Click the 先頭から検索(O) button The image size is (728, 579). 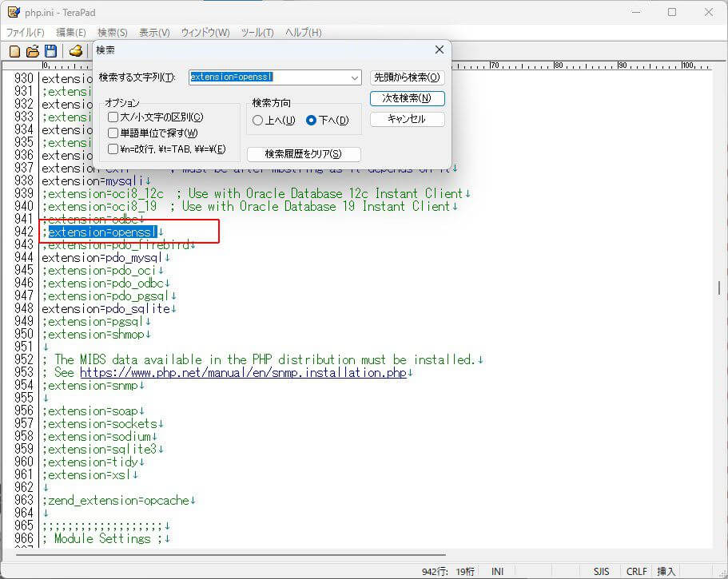(x=407, y=77)
